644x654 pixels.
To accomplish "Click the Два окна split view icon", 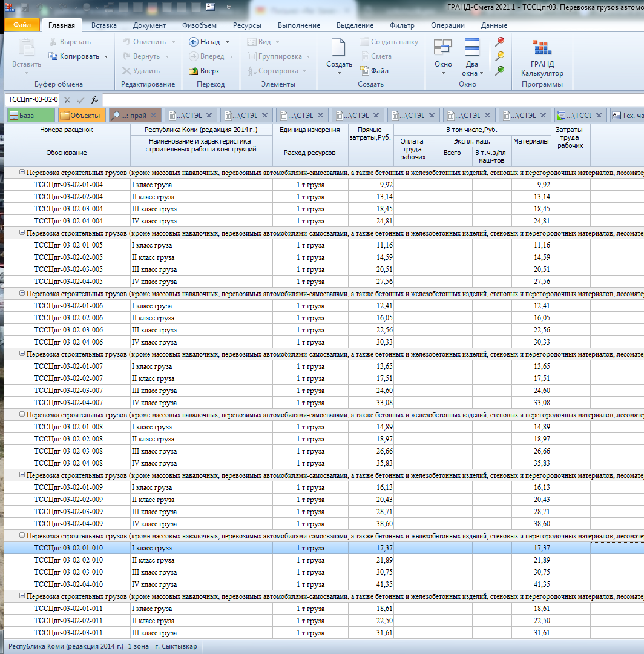I will coord(471,48).
